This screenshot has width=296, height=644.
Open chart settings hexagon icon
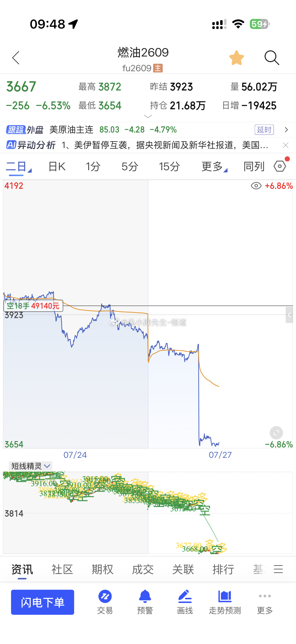pyautogui.click(x=280, y=166)
